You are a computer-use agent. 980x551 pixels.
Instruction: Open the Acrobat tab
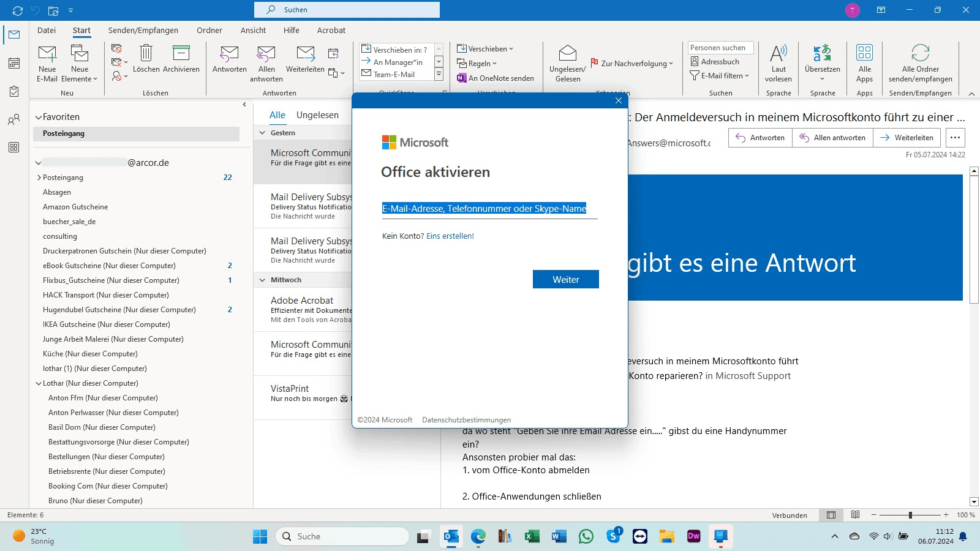tap(331, 30)
